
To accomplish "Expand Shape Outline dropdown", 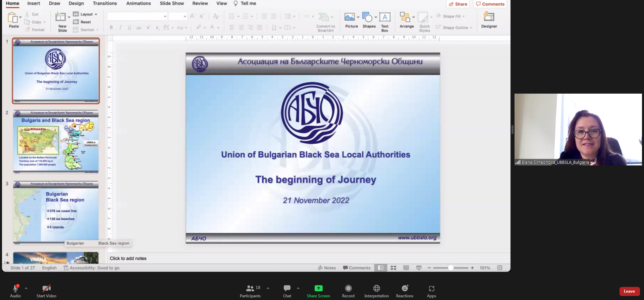I will click(x=471, y=28).
